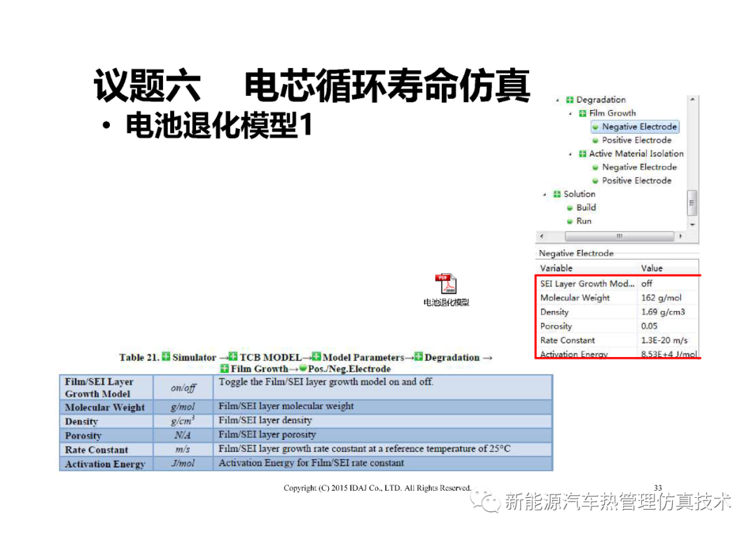Click the Rate Constant variable name in properties
This screenshot has width=756, height=535.
[x=568, y=340]
